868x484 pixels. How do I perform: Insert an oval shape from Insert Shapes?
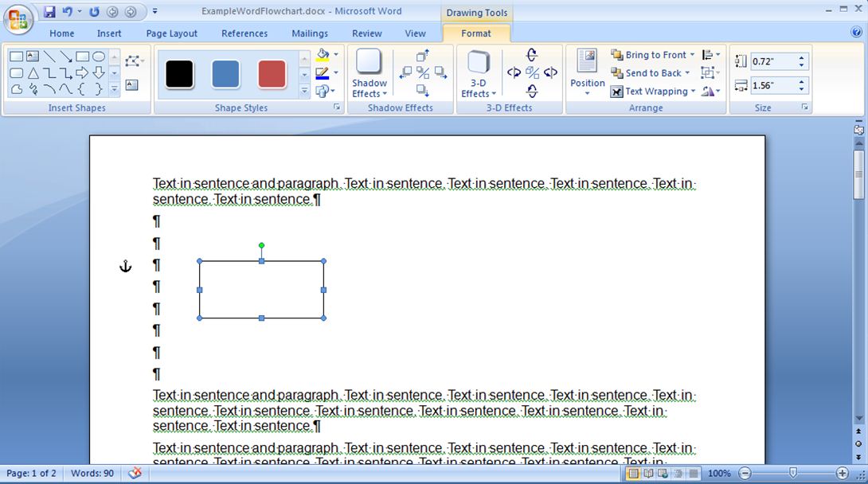click(100, 57)
